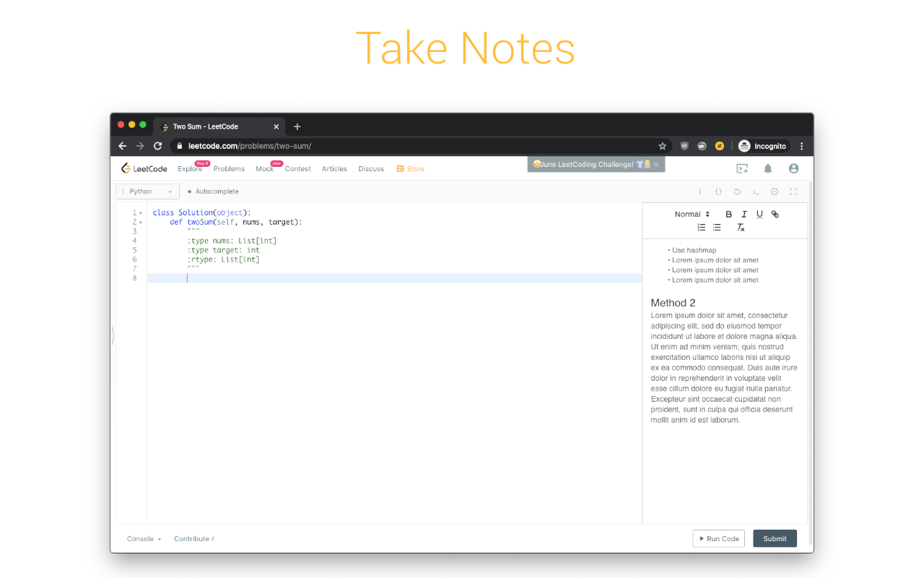This screenshot has height=578, width=924.
Task: Collapse code fold on line 2
Action: [141, 223]
